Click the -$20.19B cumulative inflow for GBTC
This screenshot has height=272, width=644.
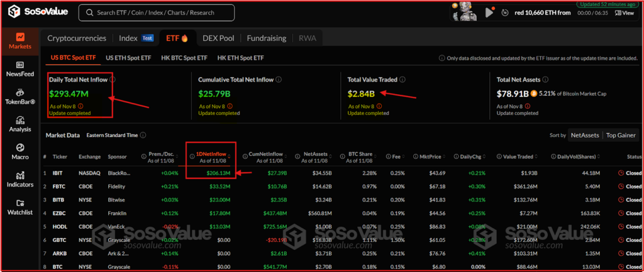point(275,239)
